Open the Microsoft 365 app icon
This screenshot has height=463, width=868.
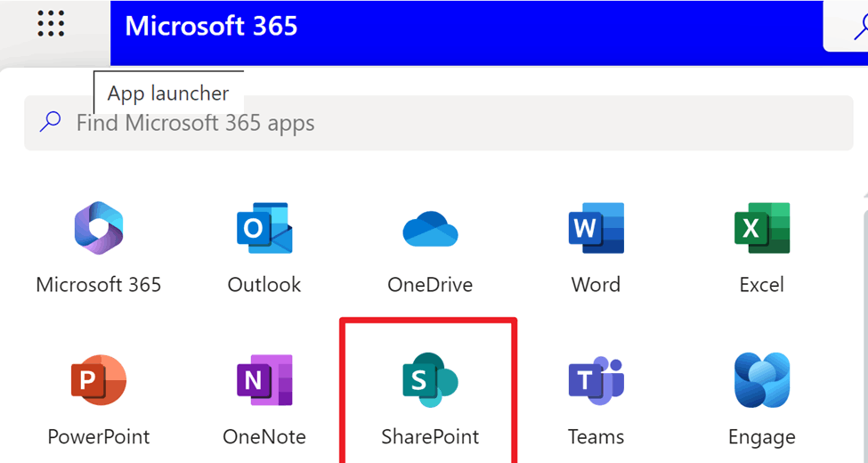click(99, 228)
